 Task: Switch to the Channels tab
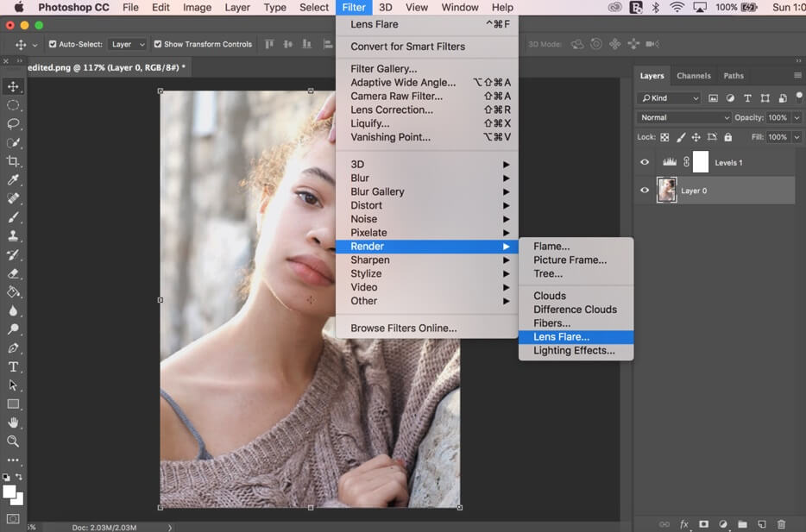(694, 75)
